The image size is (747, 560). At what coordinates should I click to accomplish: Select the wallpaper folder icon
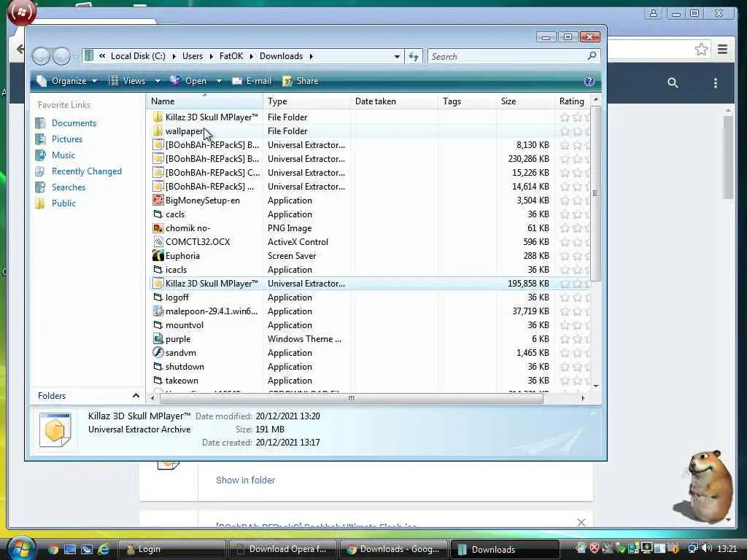(158, 131)
